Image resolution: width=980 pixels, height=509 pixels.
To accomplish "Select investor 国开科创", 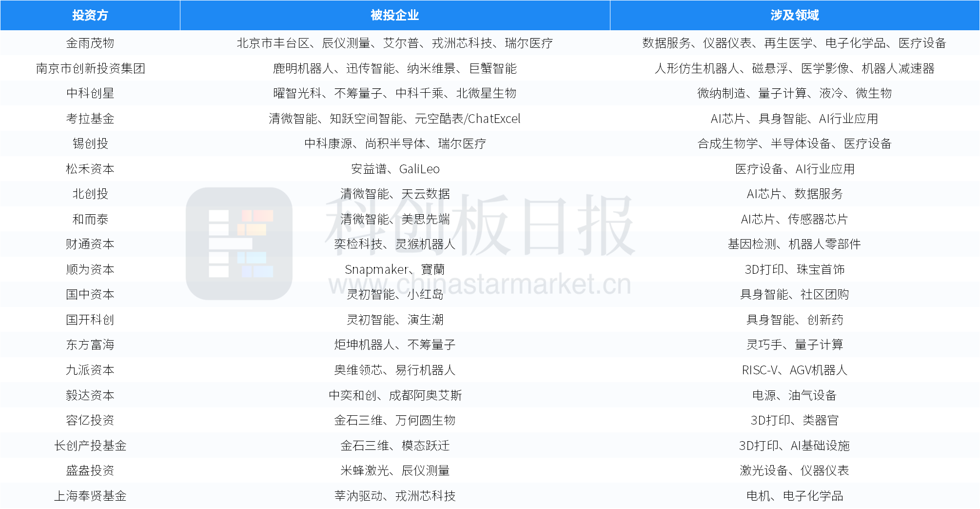I will tap(90, 320).
